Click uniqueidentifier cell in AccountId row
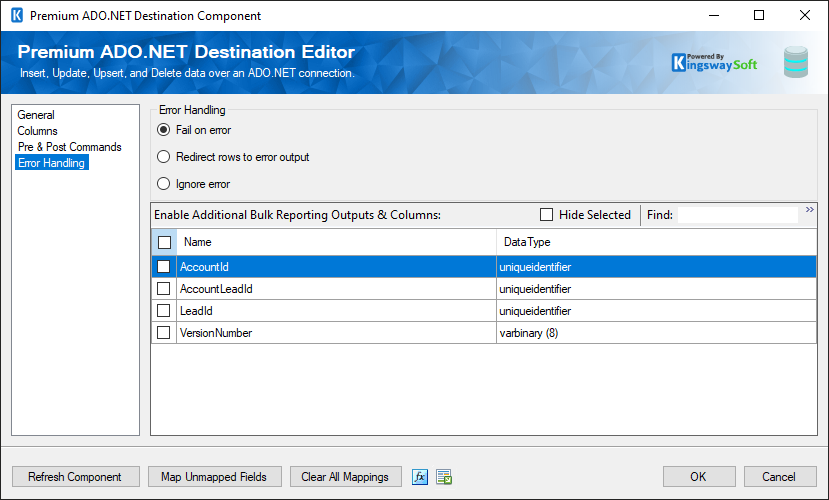829x500 pixels. [x=657, y=267]
